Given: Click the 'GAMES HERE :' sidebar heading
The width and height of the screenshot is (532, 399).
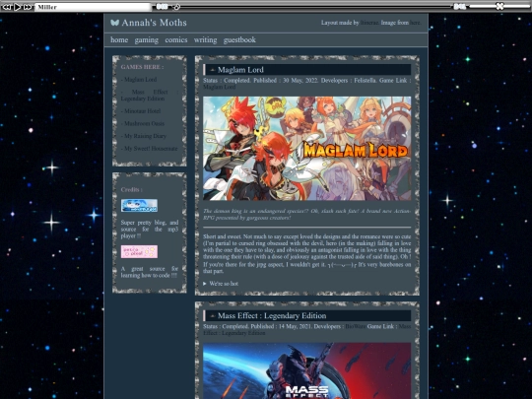Looking at the screenshot, I should (x=142, y=67).
